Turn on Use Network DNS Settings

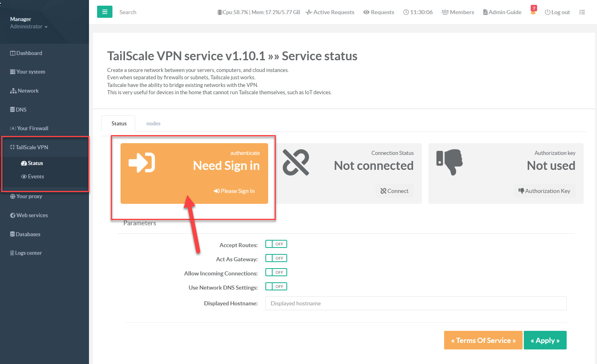click(x=276, y=286)
